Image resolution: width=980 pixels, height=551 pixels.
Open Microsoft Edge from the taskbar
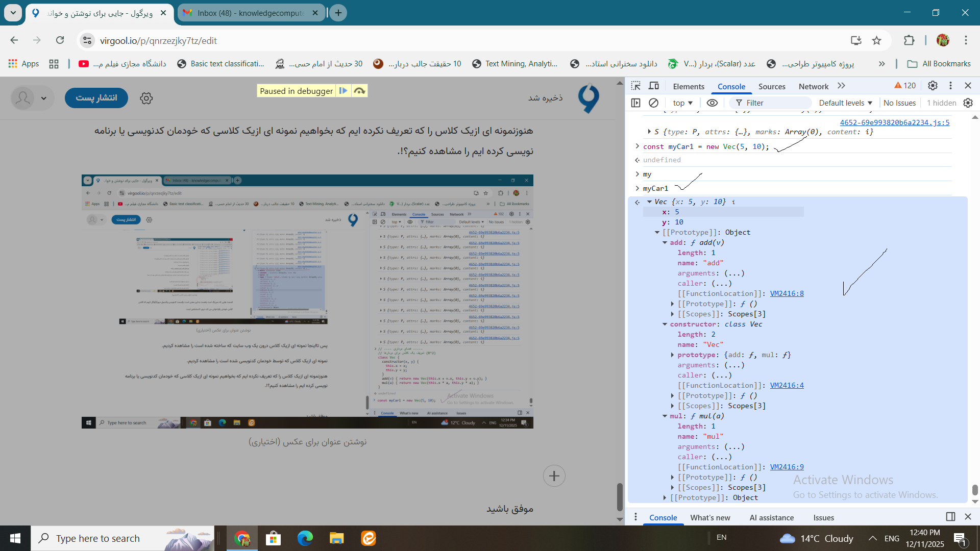pyautogui.click(x=305, y=538)
